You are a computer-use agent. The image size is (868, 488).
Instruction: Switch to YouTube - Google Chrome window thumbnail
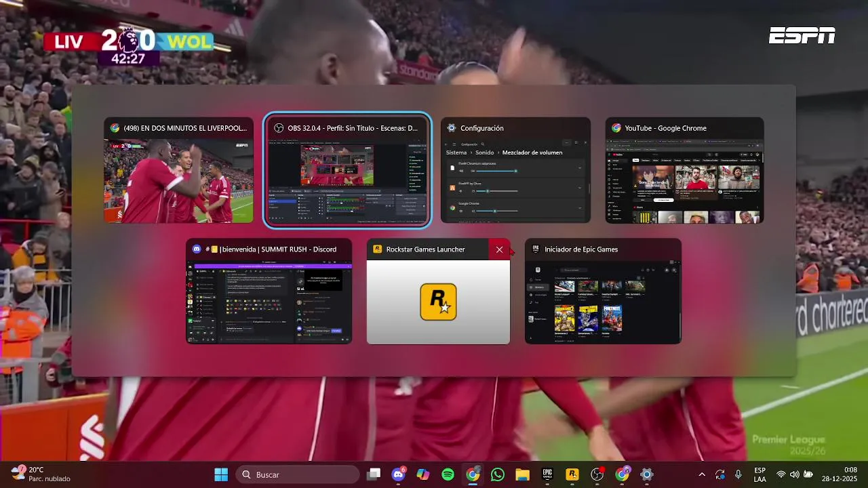point(684,170)
